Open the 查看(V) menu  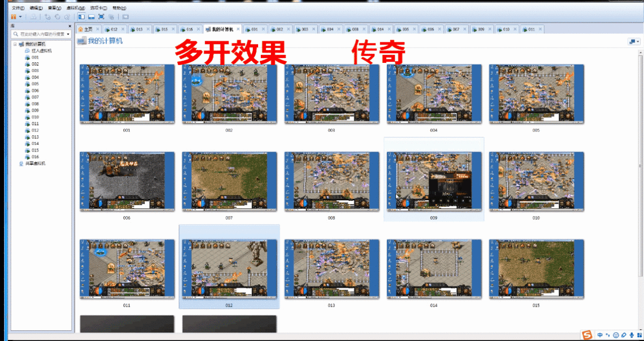[x=54, y=8]
